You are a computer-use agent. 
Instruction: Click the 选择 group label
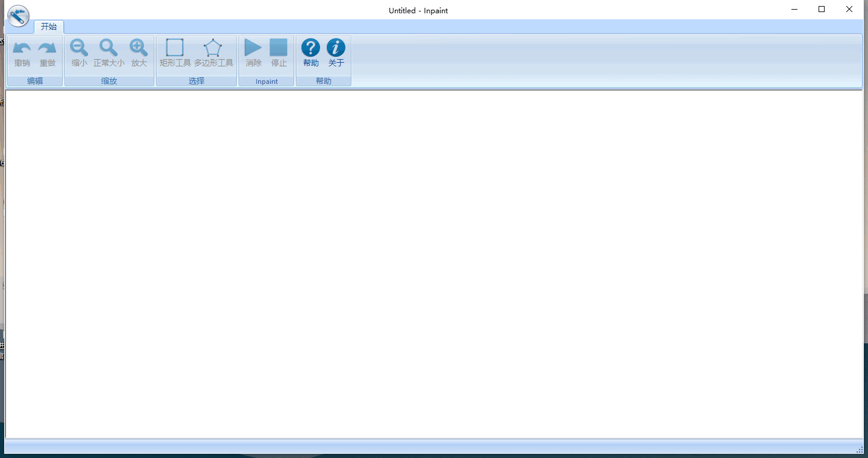tap(197, 81)
